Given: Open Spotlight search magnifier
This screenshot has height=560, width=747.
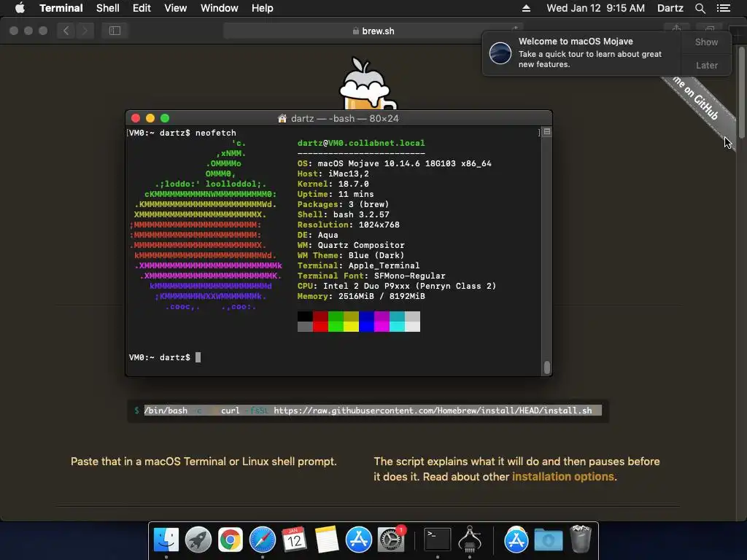Looking at the screenshot, I should point(700,8).
